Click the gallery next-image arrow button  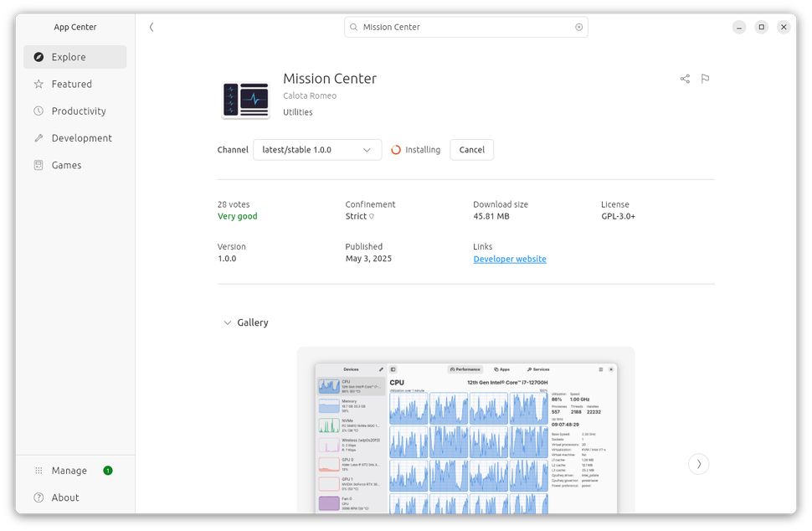(698, 463)
